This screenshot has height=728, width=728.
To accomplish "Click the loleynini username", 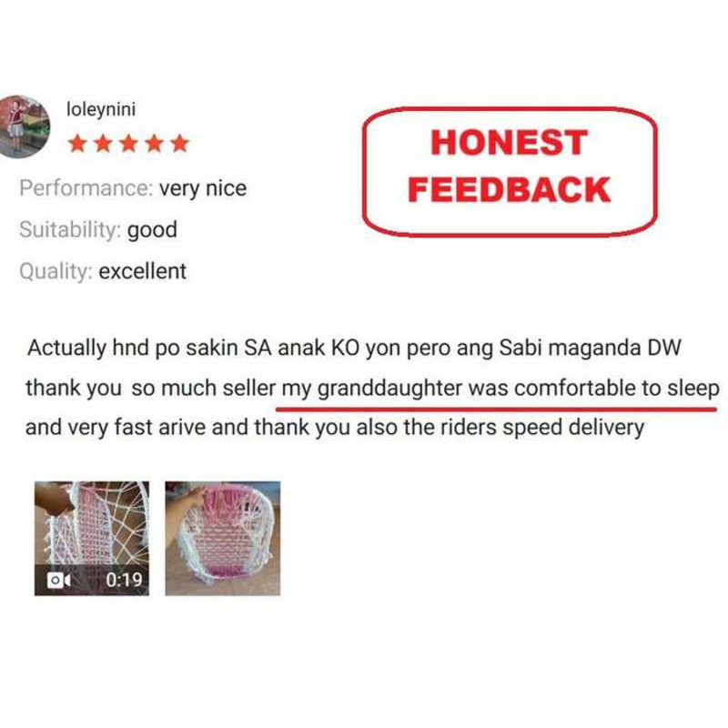I will pyautogui.click(x=101, y=110).
